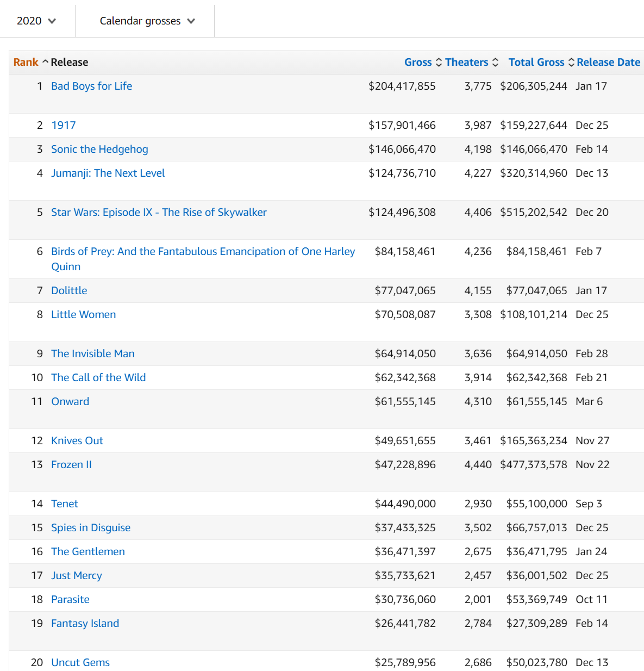This screenshot has width=644, height=671.
Task: Open the Calendar grosses dropdown
Action: [x=145, y=21]
